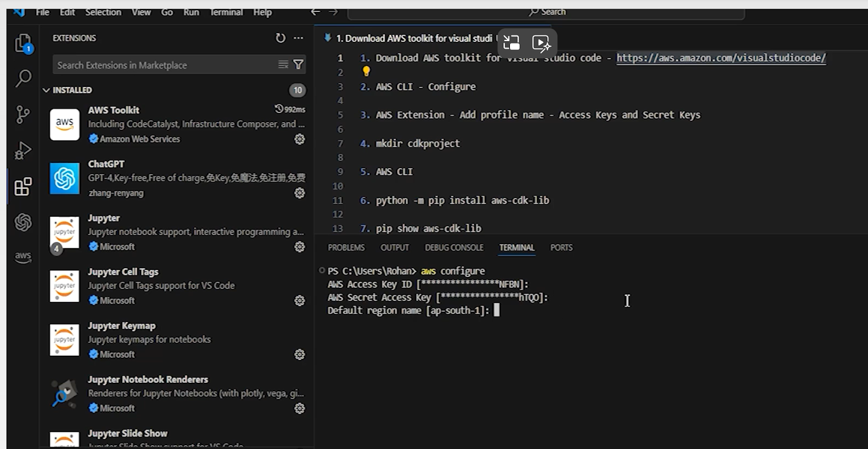The image size is (868, 449).
Task: Click the zhang-renyang publisher name
Action: pos(116,193)
